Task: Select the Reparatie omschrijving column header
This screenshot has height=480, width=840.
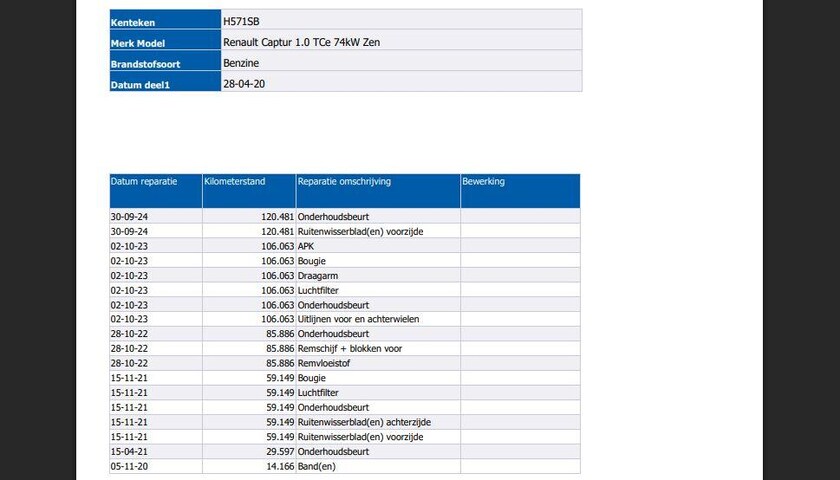Action: pos(344,182)
